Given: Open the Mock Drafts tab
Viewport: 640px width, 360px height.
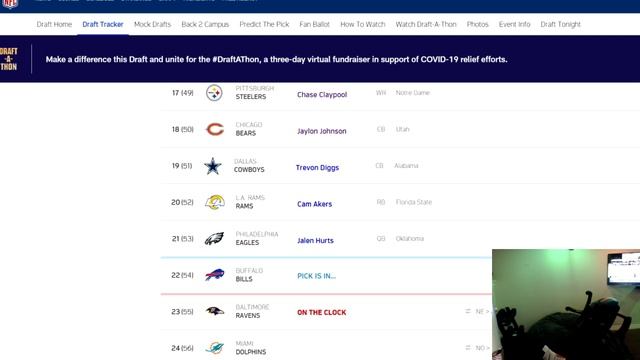Looking at the screenshot, I should tap(153, 24).
